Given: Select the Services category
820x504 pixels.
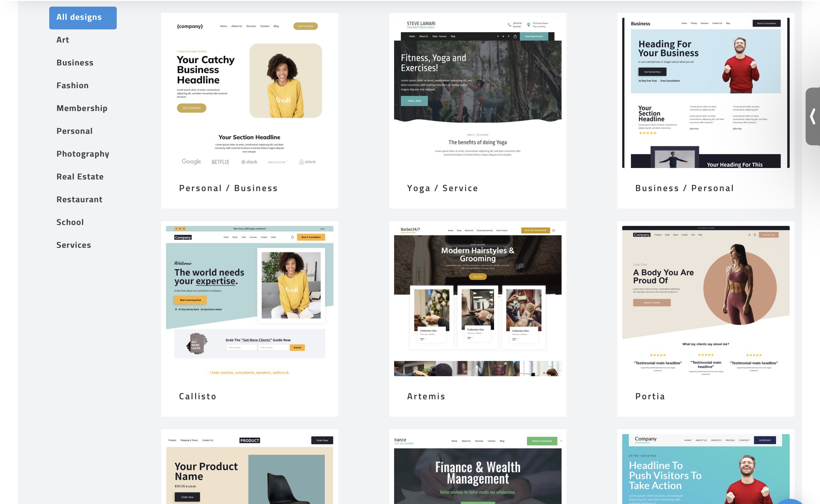Looking at the screenshot, I should pos(74,245).
